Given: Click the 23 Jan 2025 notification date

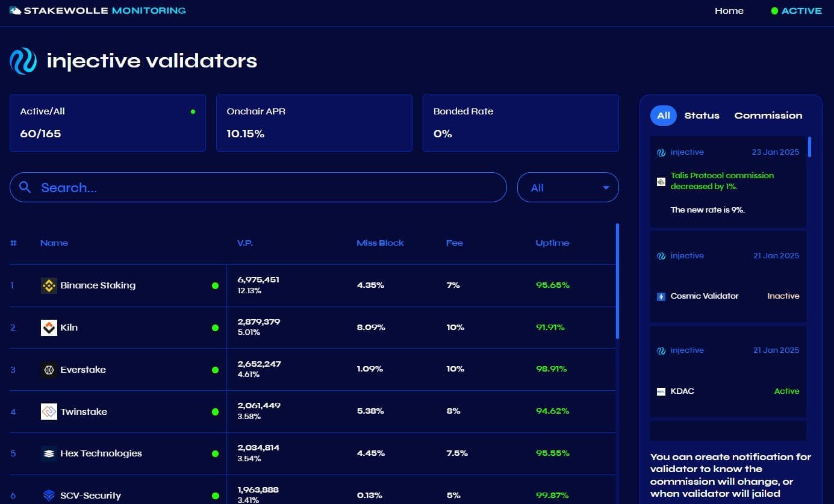Looking at the screenshot, I should click(776, 152).
